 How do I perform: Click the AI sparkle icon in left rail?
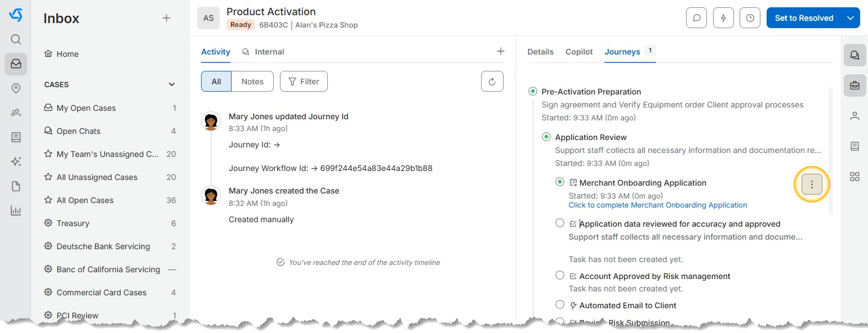16,162
